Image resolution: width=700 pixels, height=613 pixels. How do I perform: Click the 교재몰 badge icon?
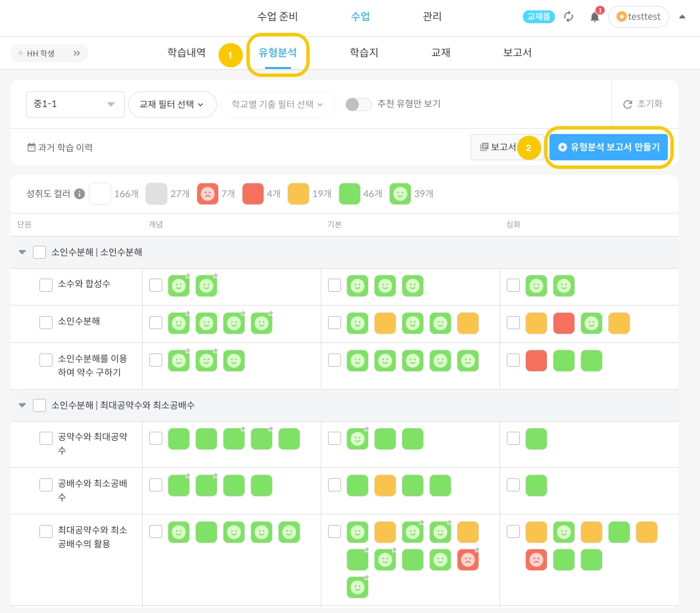click(539, 17)
